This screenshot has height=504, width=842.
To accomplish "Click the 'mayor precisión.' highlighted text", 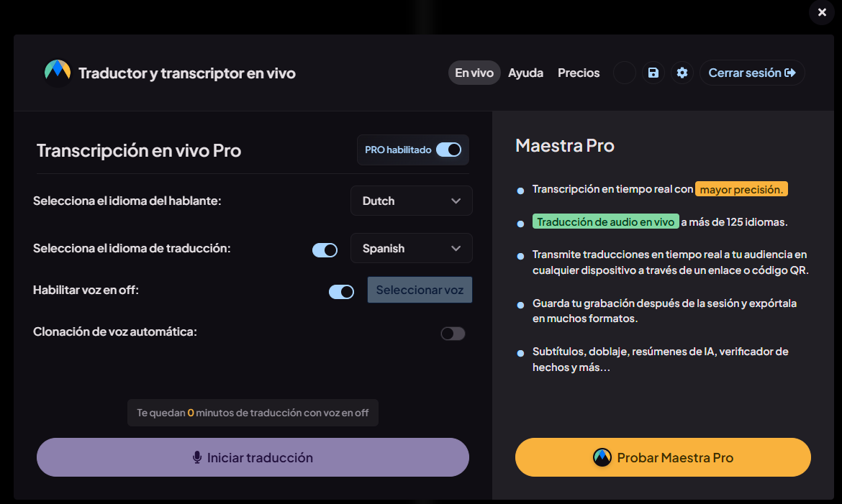I will point(741,189).
